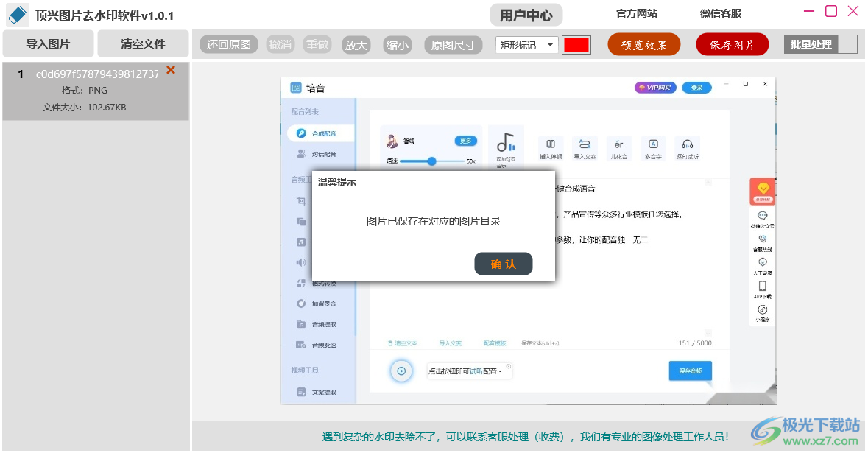This screenshot has width=868, height=453.
Task: Click 插入停顿 icon in the loaded picture
Action: click(551, 144)
